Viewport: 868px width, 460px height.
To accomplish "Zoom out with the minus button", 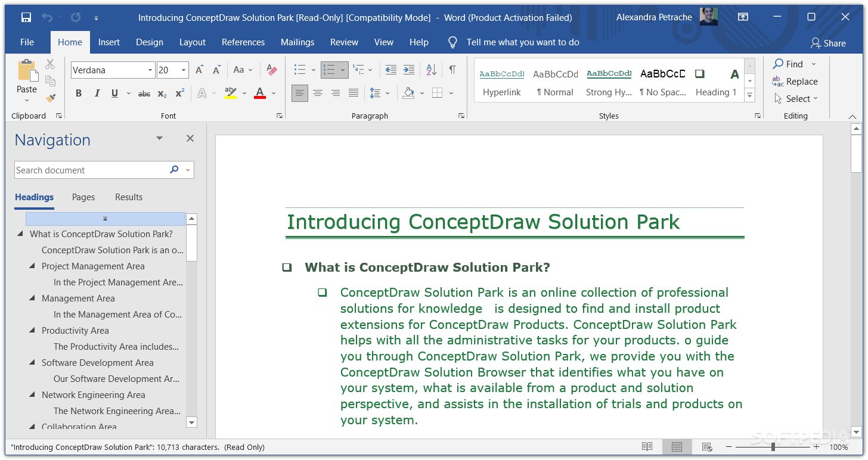I will coord(728,447).
